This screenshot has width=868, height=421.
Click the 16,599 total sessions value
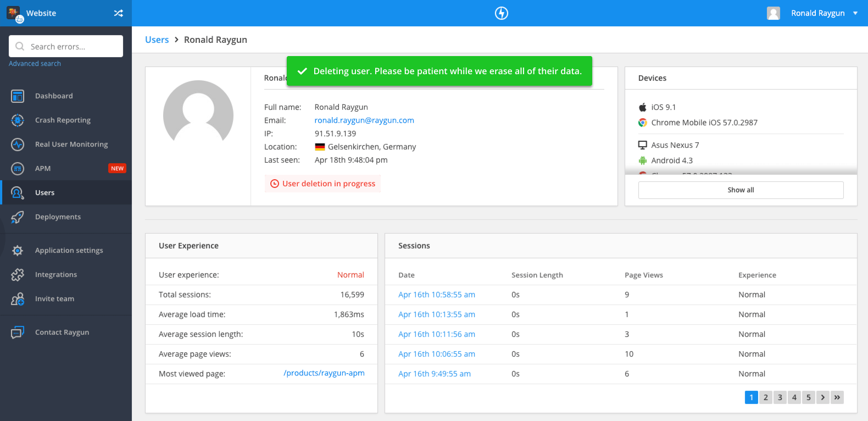click(352, 295)
